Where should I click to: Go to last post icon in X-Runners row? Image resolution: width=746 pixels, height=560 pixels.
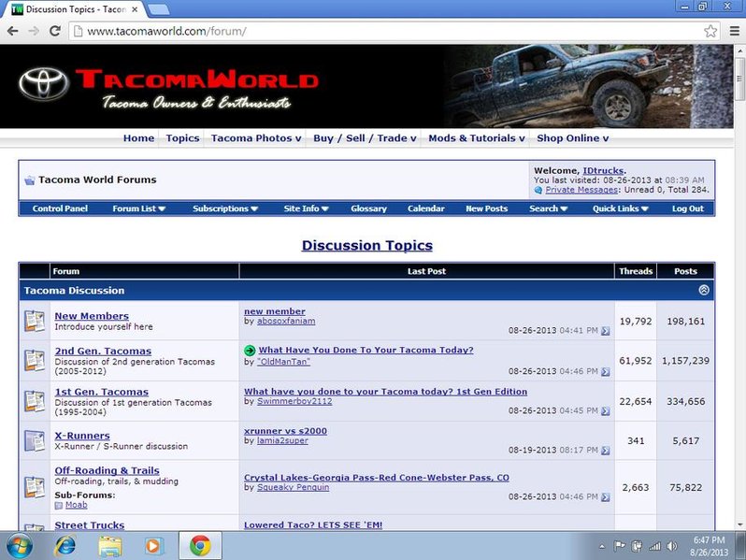tap(605, 450)
